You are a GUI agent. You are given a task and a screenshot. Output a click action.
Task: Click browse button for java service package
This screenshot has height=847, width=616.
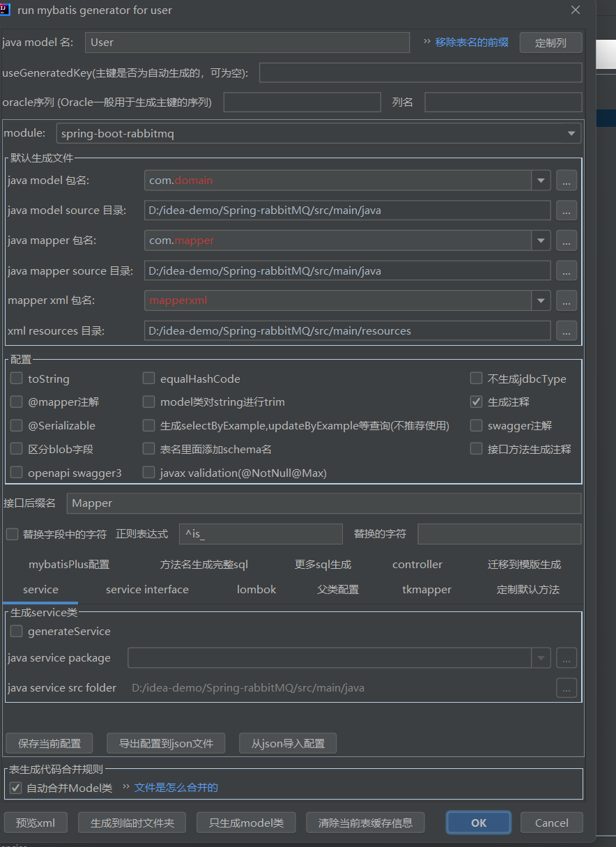click(566, 657)
